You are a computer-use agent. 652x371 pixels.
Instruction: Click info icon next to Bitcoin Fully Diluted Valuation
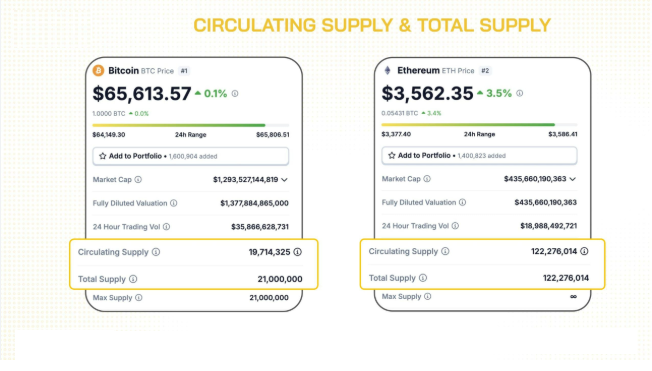click(174, 203)
